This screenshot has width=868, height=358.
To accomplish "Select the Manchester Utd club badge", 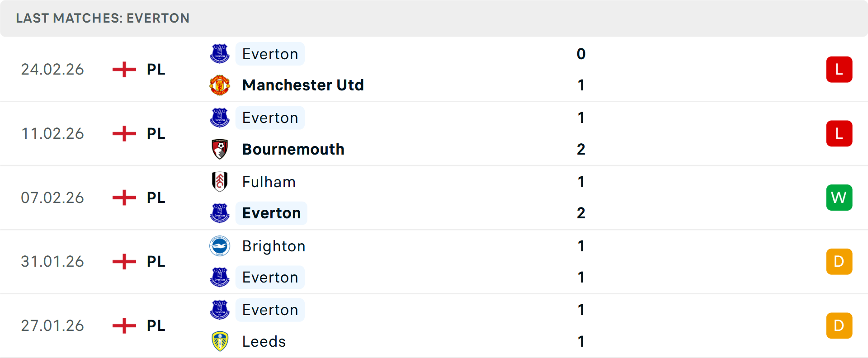I will tap(220, 85).
